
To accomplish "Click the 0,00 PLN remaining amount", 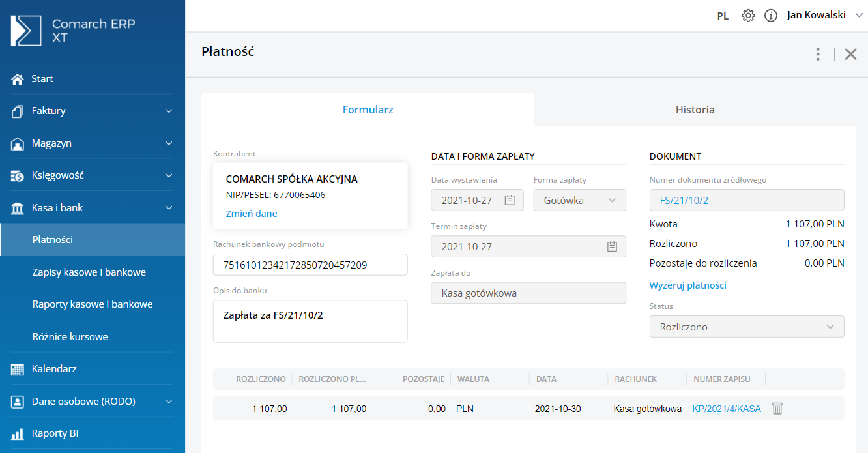I will click(824, 263).
